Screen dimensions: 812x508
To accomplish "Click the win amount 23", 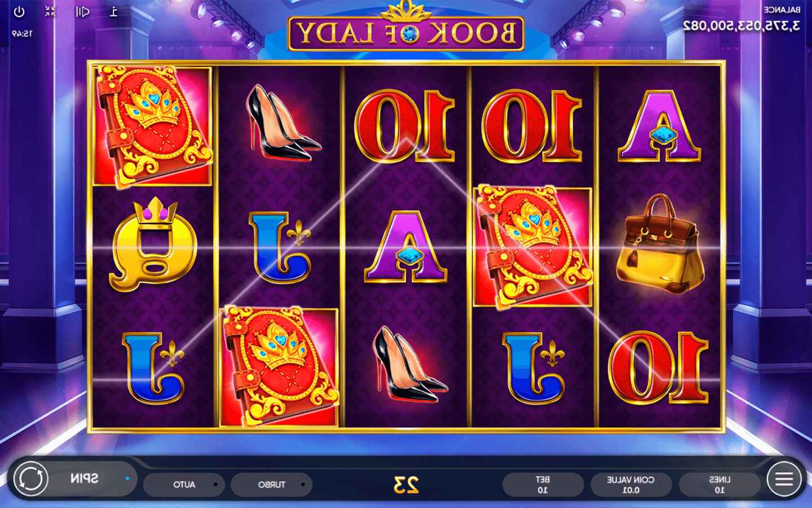I will [x=406, y=484].
